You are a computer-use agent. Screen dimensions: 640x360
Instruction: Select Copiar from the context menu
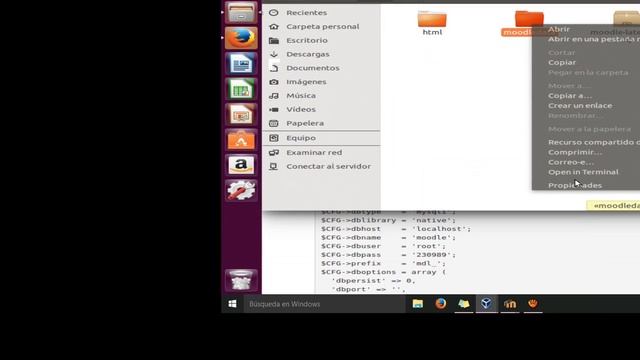click(562, 62)
